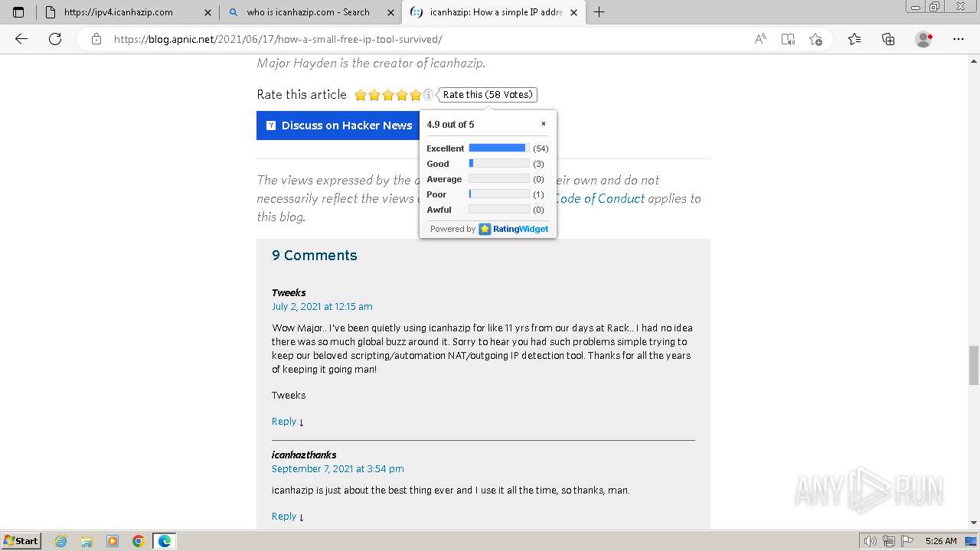Image resolution: width=980 pixels, height=551 pixels.
Task: Click the volume tray icon
Action: [x=871, y=541]
